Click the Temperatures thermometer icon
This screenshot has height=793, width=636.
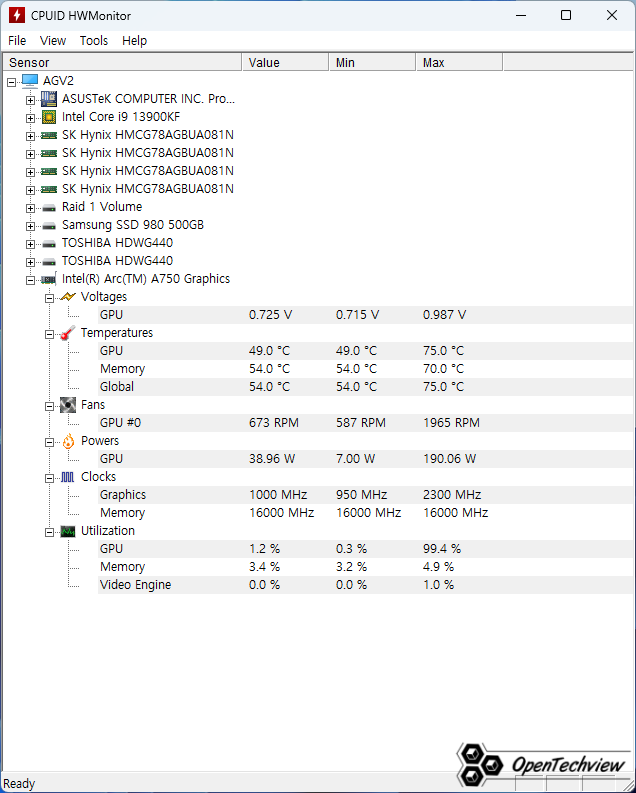(68, 333)
